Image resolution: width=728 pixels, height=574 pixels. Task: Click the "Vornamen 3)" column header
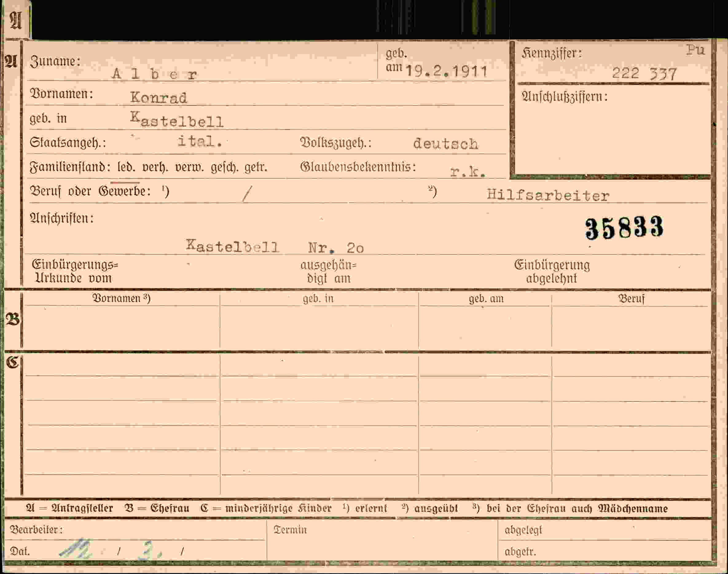(x=121, y=298)
